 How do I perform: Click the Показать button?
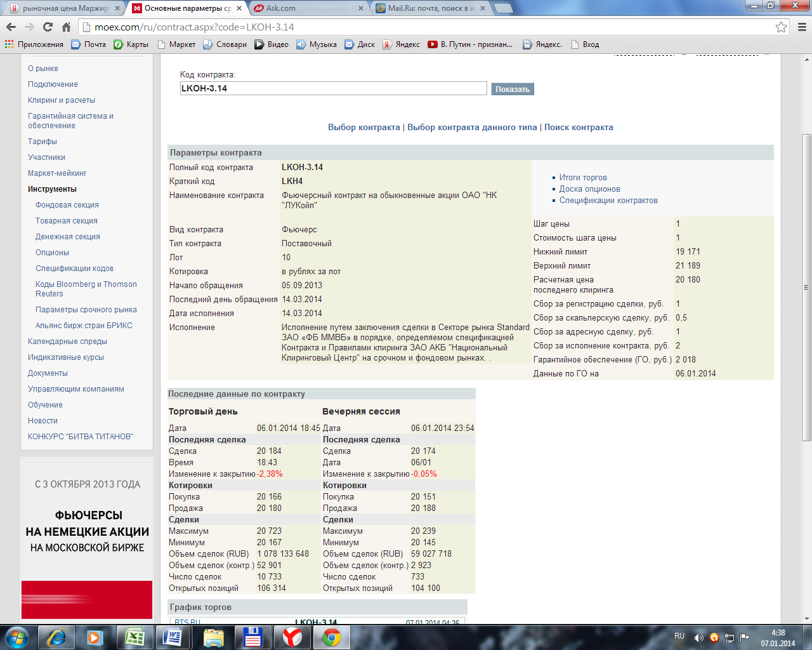[513, 89]
